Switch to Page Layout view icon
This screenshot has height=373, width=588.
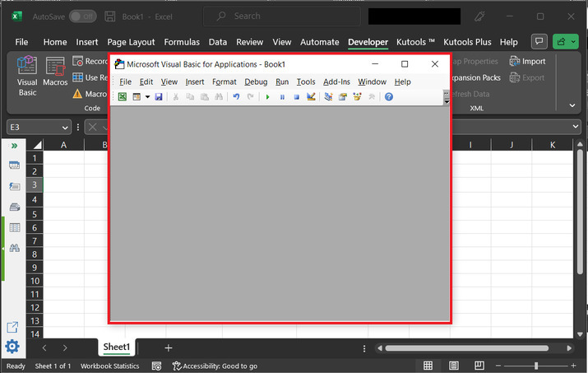coord(454,366)
